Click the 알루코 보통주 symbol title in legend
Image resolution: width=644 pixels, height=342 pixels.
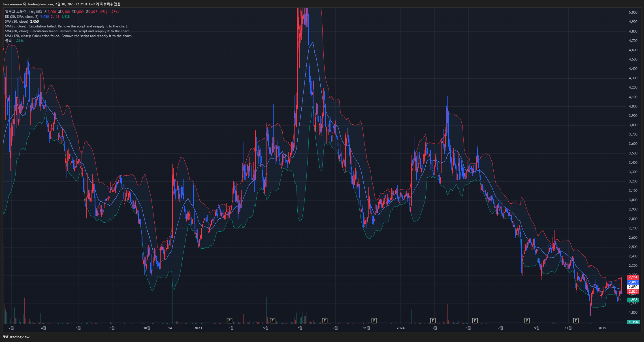coord(16,12)
